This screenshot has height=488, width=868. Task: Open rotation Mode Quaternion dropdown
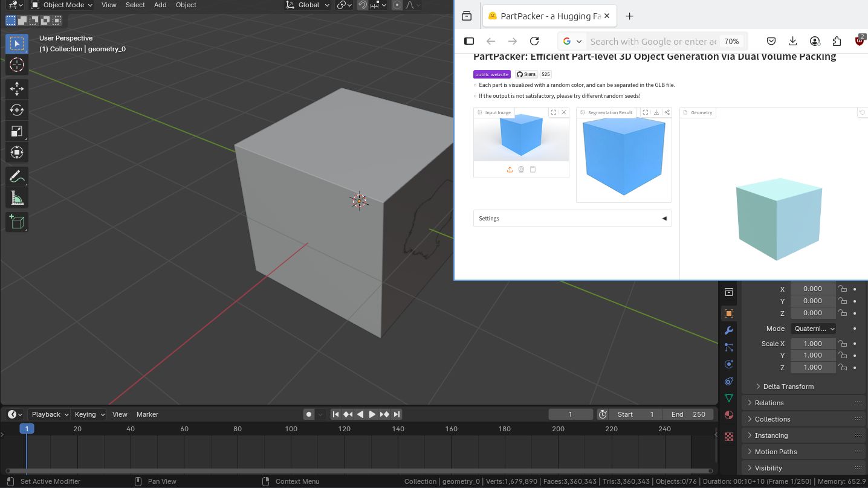(x=813, y=329)
